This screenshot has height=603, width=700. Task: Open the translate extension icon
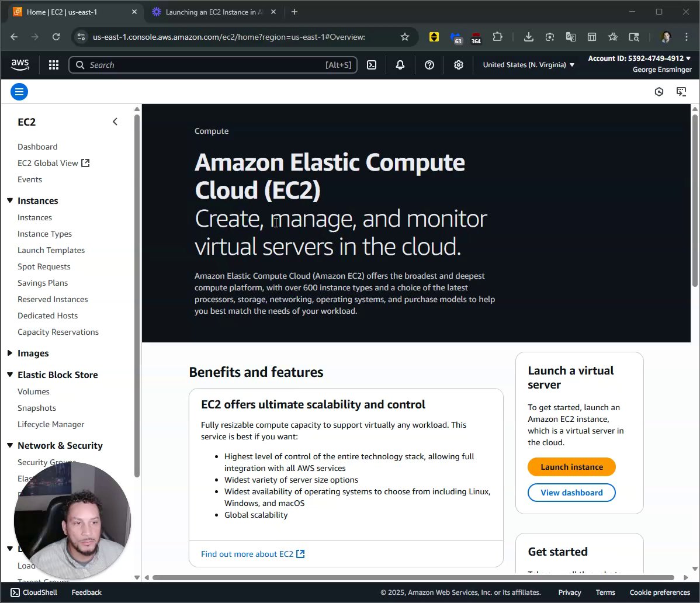[570, 37]
